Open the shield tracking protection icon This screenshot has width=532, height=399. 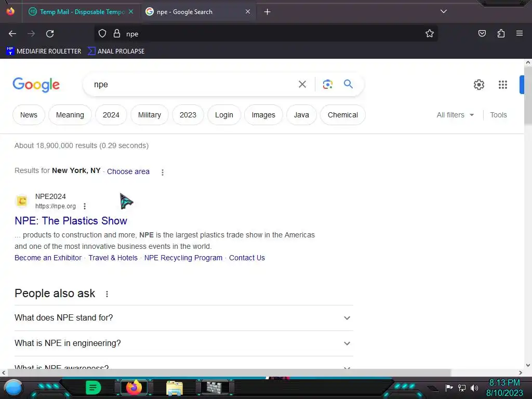point(102,34)
